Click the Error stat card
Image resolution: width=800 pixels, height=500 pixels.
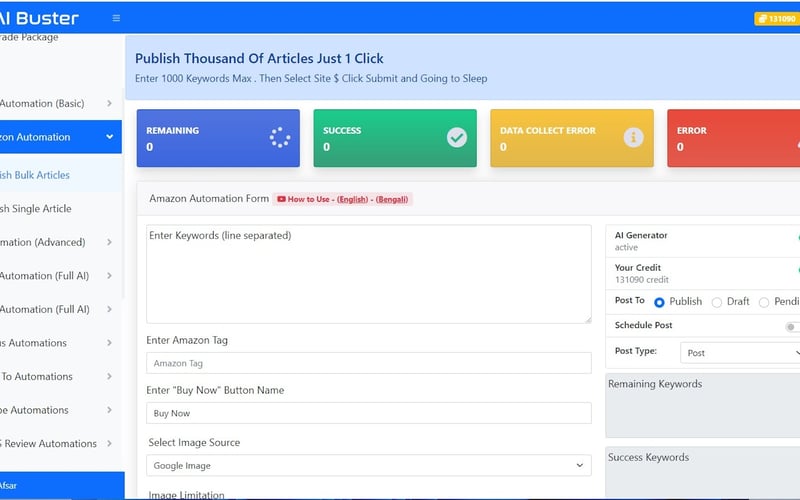[734, 138]
